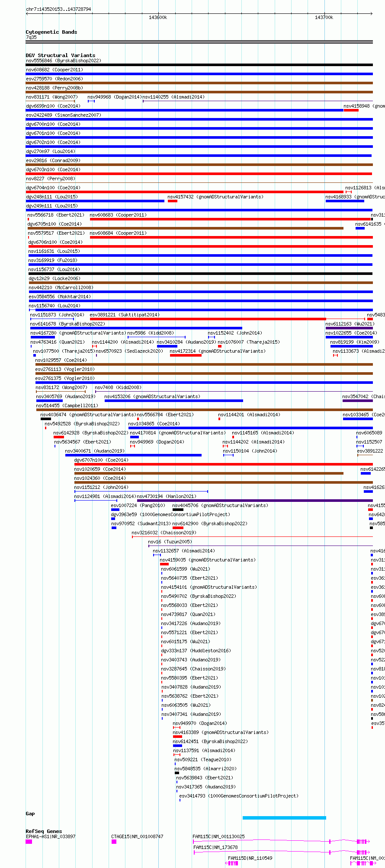Click the esv3584556 (Mokhtar2014) label
385x868 pixels.
tap(60, 297)
